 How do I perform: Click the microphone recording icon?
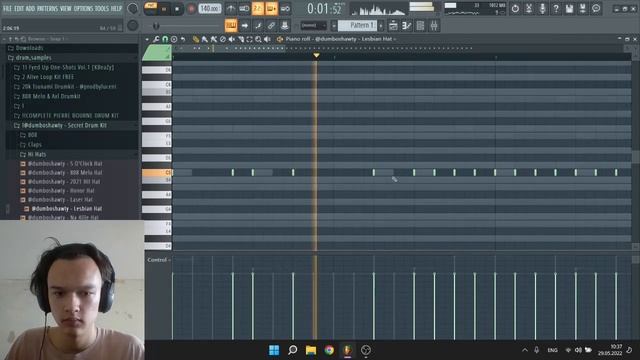click(x=542, y=8)
